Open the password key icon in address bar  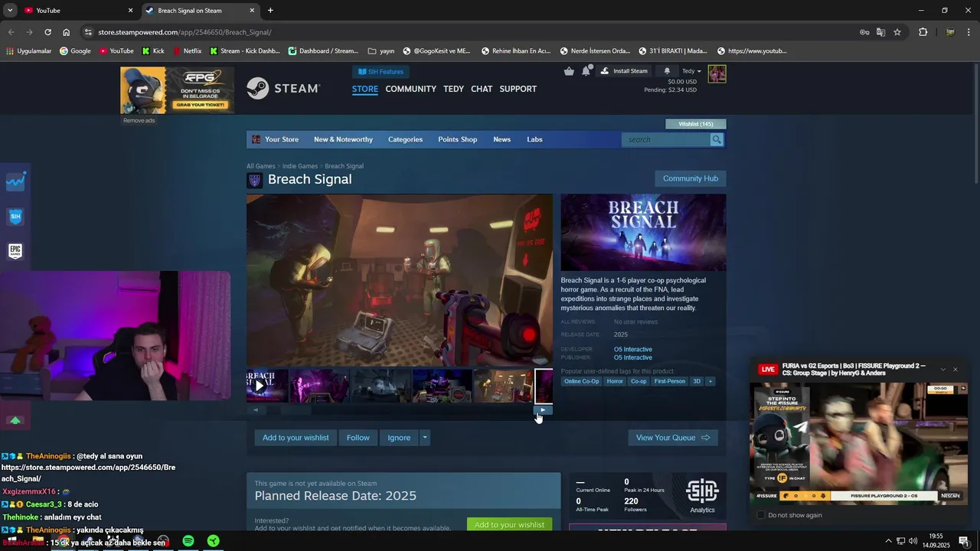point(864,32)
